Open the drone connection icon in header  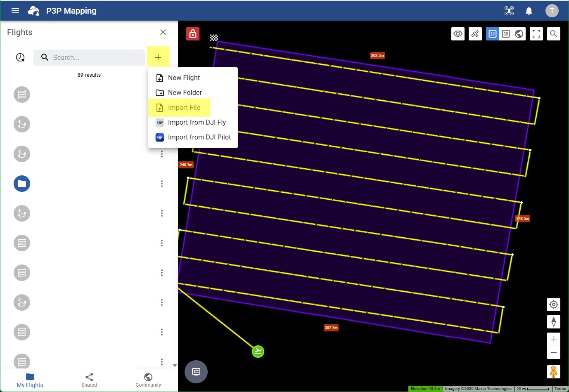tap(509, 11)
